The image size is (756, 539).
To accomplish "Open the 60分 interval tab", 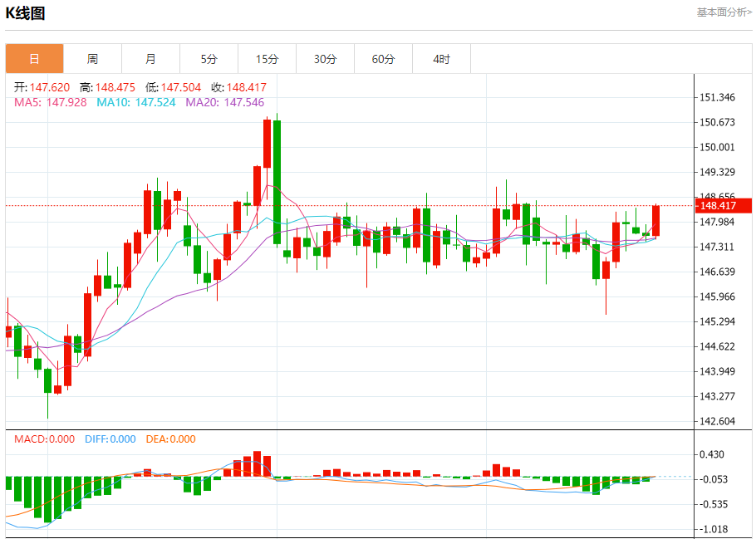I will point(383,59).
